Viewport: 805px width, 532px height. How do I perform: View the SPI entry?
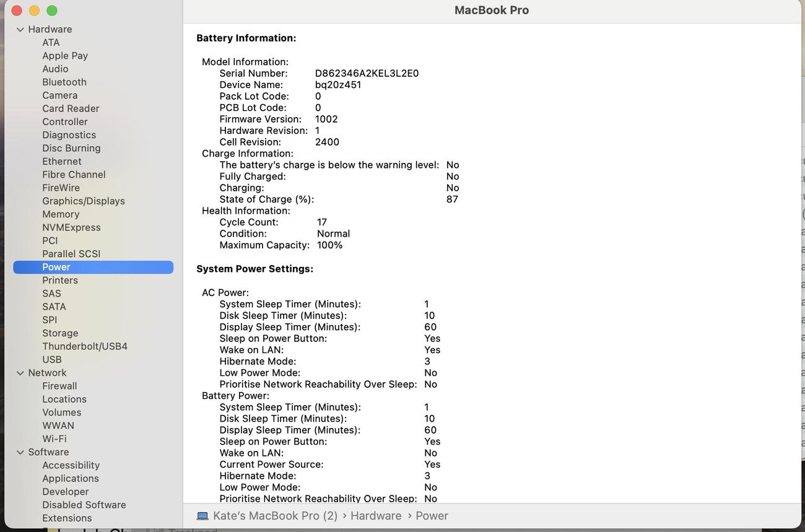click(x=50, y=320)
